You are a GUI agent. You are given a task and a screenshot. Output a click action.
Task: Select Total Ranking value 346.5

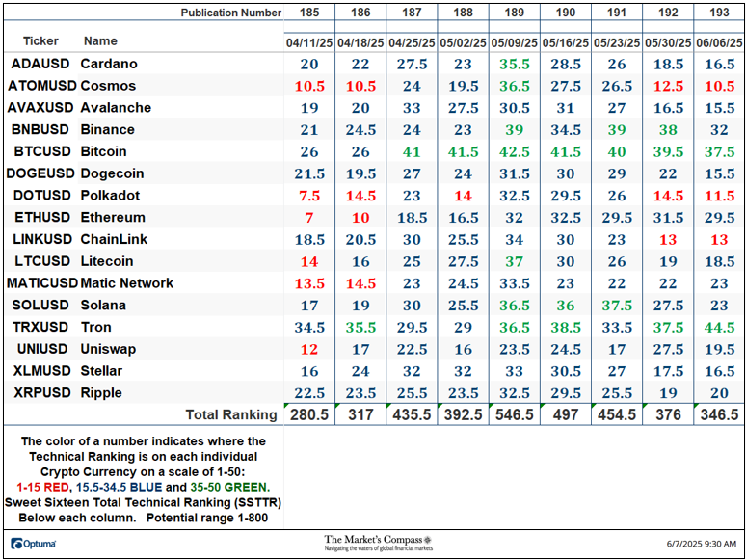[x=719, y=414]
